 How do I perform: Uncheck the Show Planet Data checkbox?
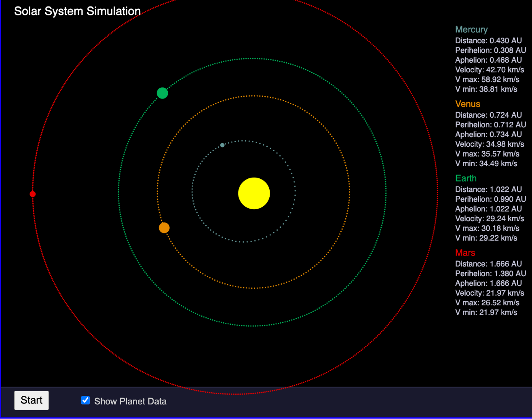[85, 400]
